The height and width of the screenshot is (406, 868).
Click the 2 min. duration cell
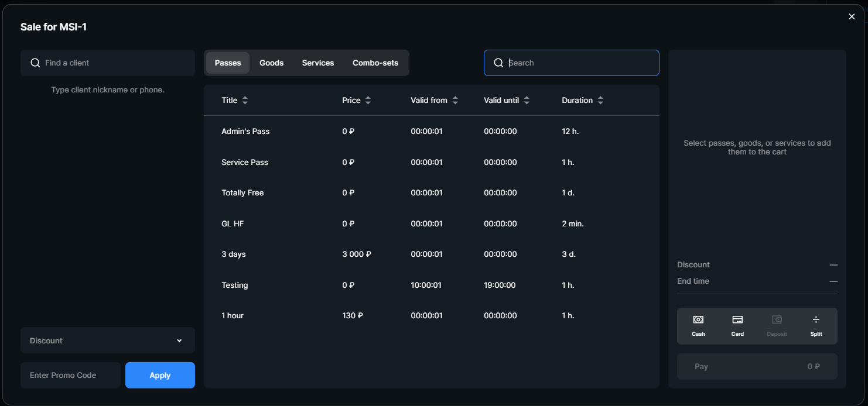pos(573,223)
